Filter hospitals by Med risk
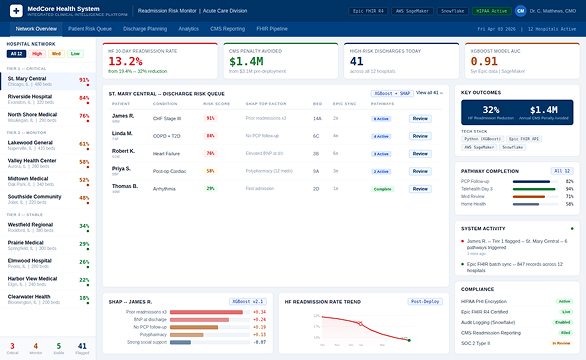The width and height of the screenshot is (586, 360). (x=56, y=54)
